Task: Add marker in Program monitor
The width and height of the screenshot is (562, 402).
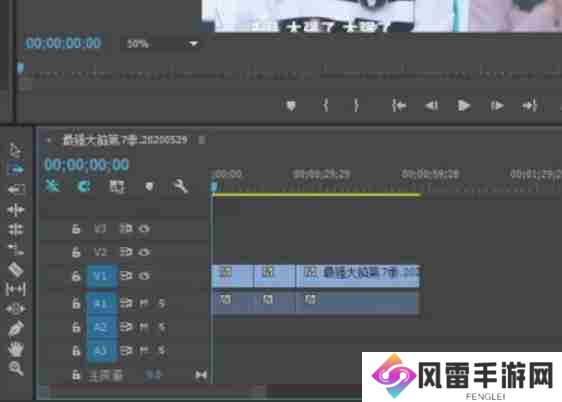Action: [291, 106]
